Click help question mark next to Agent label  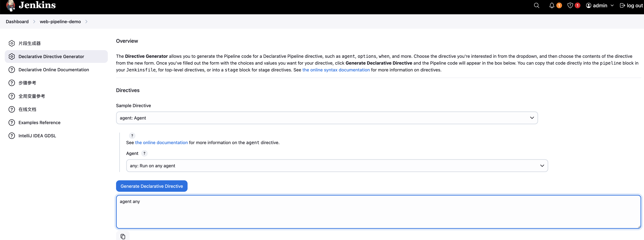point(144,153)
